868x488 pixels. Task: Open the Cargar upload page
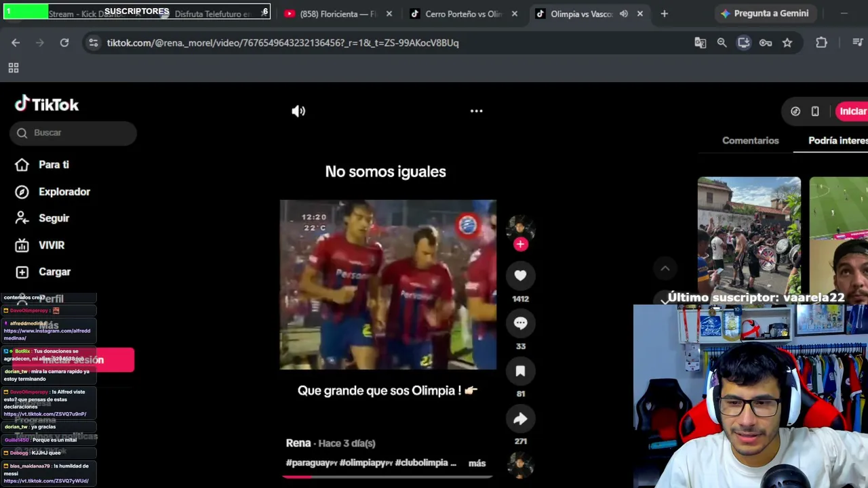[43, 272]
